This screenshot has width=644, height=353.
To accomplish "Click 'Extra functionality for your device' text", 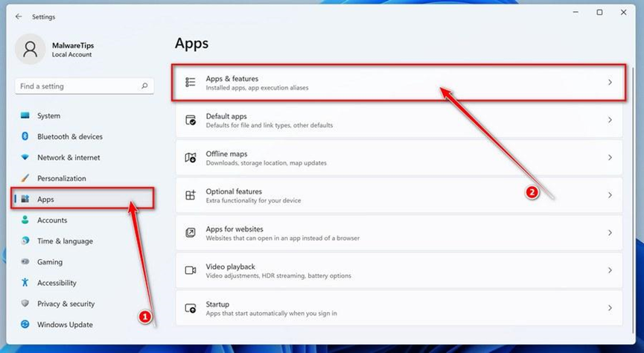I will 253,200.
